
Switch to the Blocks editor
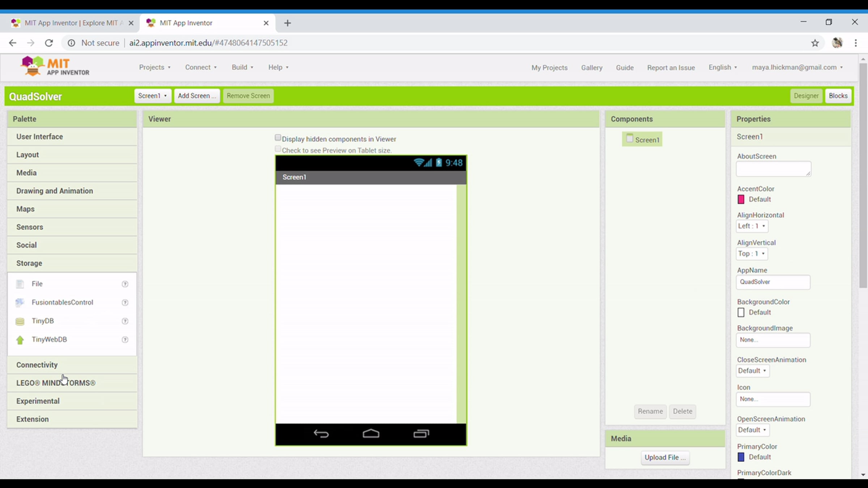(x=838, y=96)
